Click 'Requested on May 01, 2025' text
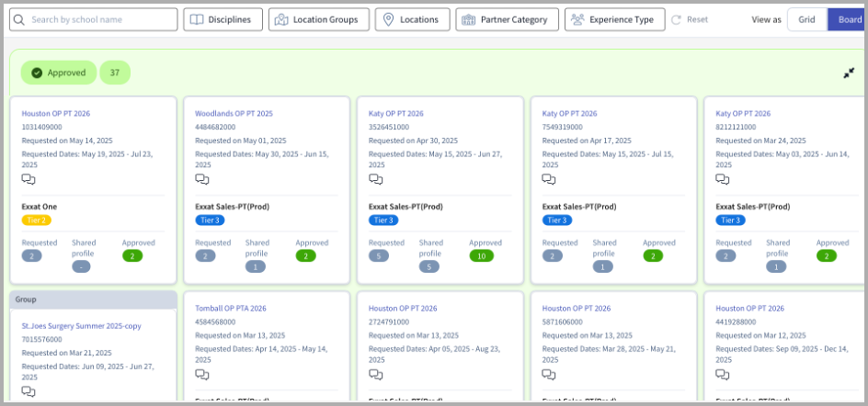868x406 pixels. click(240, 141)
